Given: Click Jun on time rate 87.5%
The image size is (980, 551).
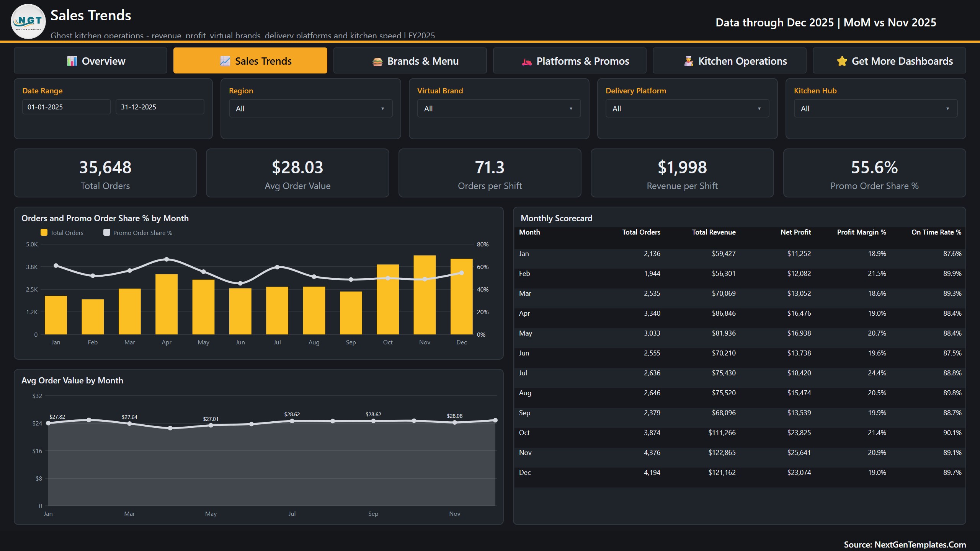Looking at the screenshot, I should pos(952,353).
